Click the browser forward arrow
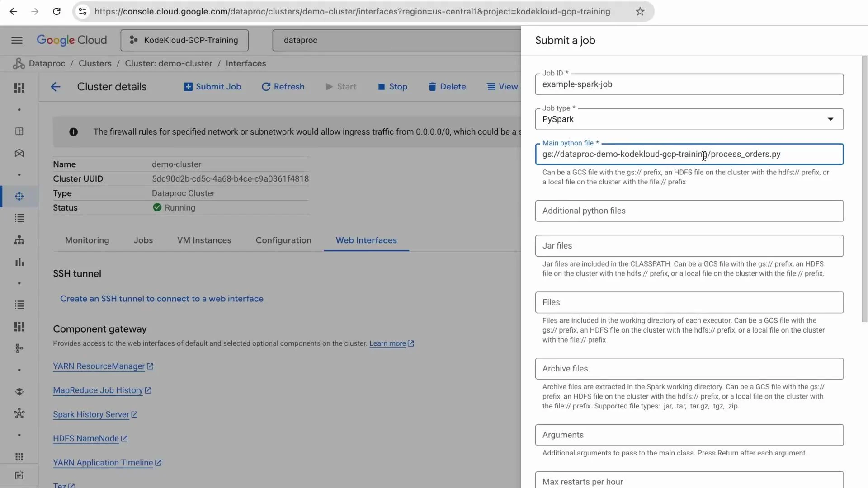Image resolution: width=868 pixels, height=488 pixels. coord(35,11)
